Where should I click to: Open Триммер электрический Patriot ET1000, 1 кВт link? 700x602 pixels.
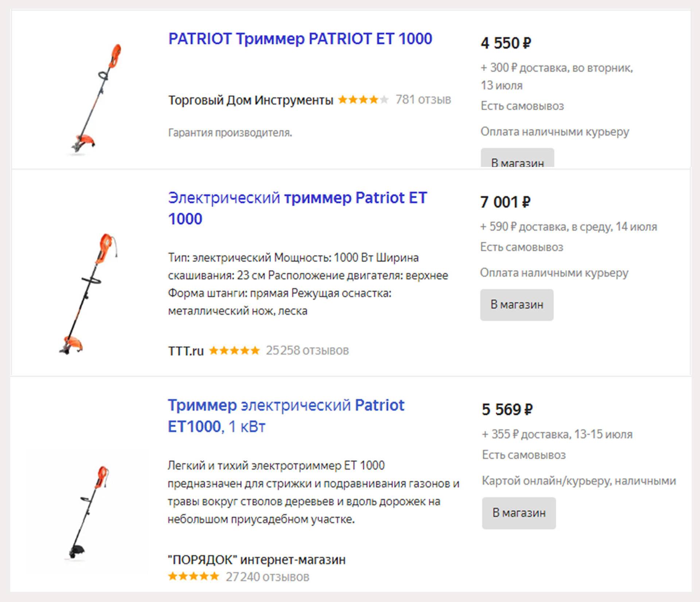[x=285, y=415]
